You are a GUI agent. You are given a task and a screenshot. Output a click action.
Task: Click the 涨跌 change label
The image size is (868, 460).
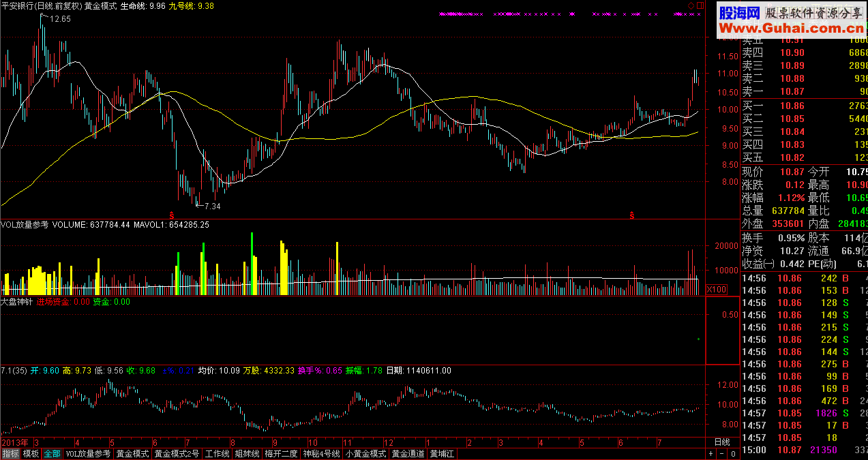click(x=753, y=185)
